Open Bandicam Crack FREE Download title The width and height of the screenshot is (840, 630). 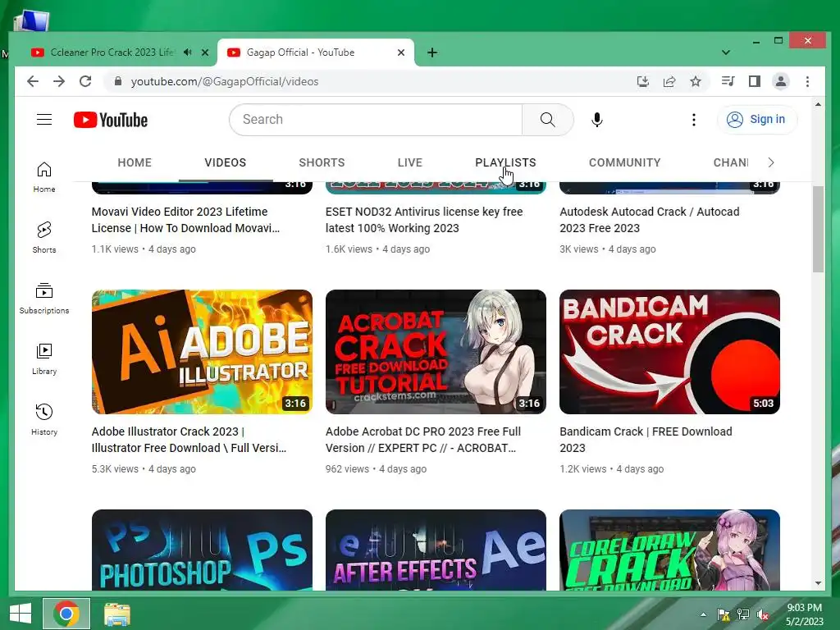[x=646, y=440]
